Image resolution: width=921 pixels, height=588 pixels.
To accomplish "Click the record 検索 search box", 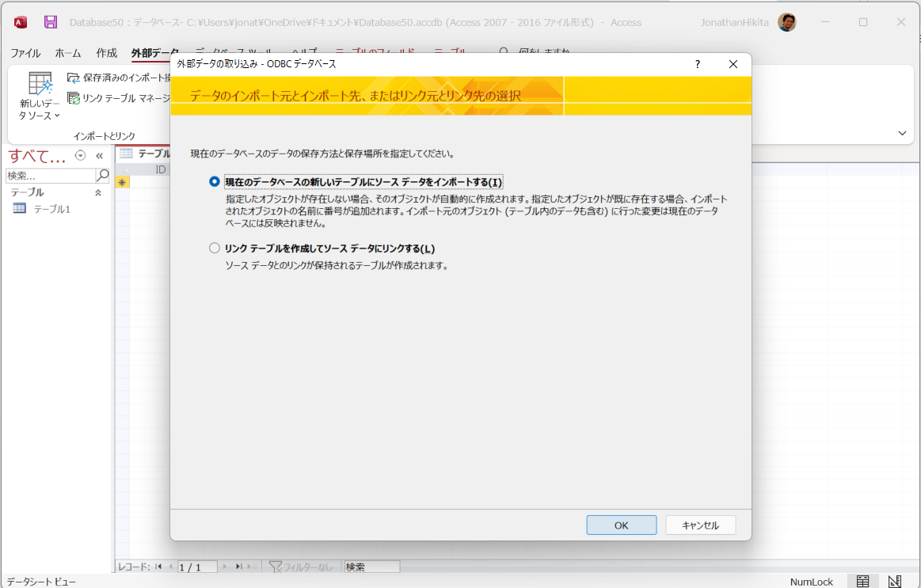I will [371, 566].
